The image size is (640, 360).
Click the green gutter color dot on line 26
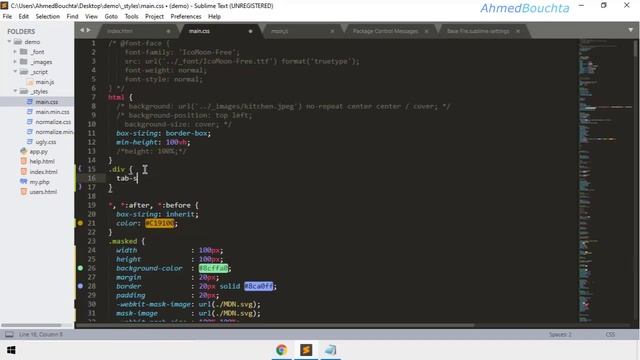coord(80,268)
